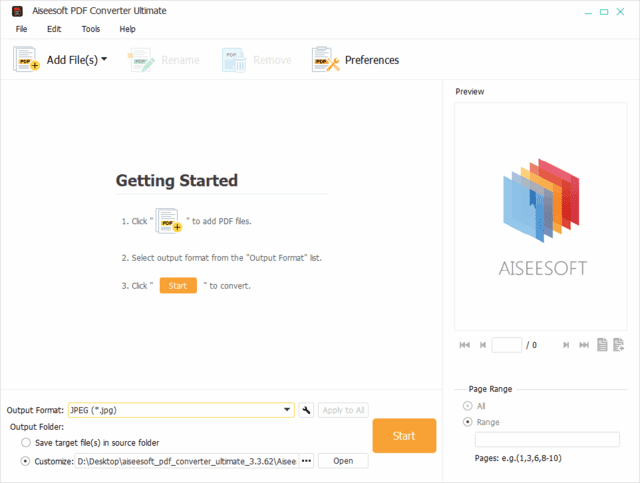Click the Aiseesoft preview logo image
This screenshot has width=640, height=483.
tap(541, 200)
